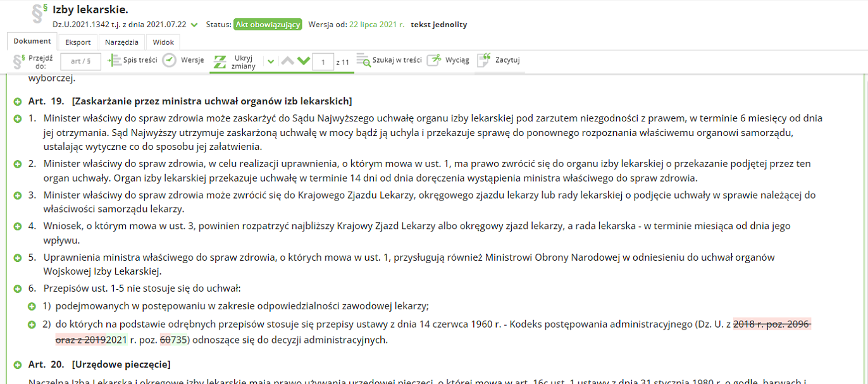Screen dimensions: 868x384
Task: Switch to the Eksport tab
Action: tap(78, 42)
